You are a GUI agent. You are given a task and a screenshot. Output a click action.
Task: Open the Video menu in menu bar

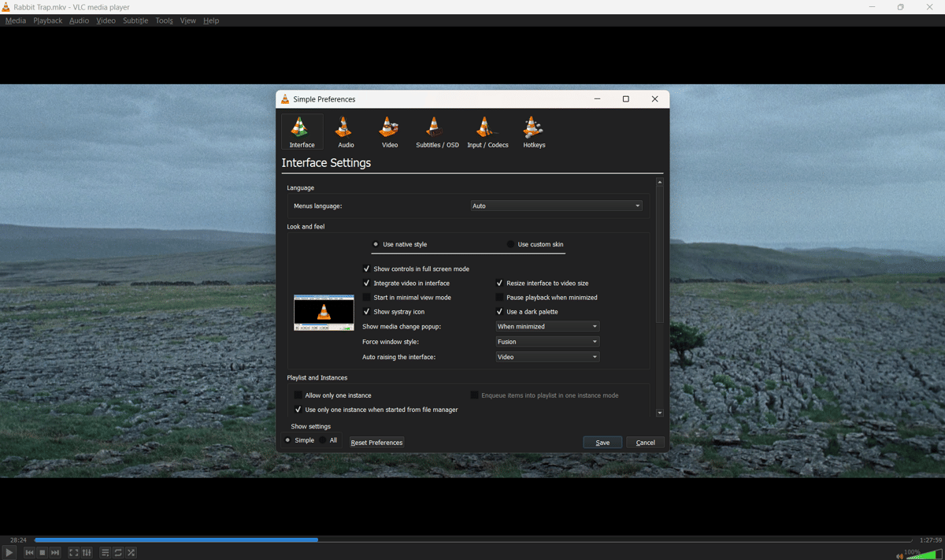[x=106, y=20]
